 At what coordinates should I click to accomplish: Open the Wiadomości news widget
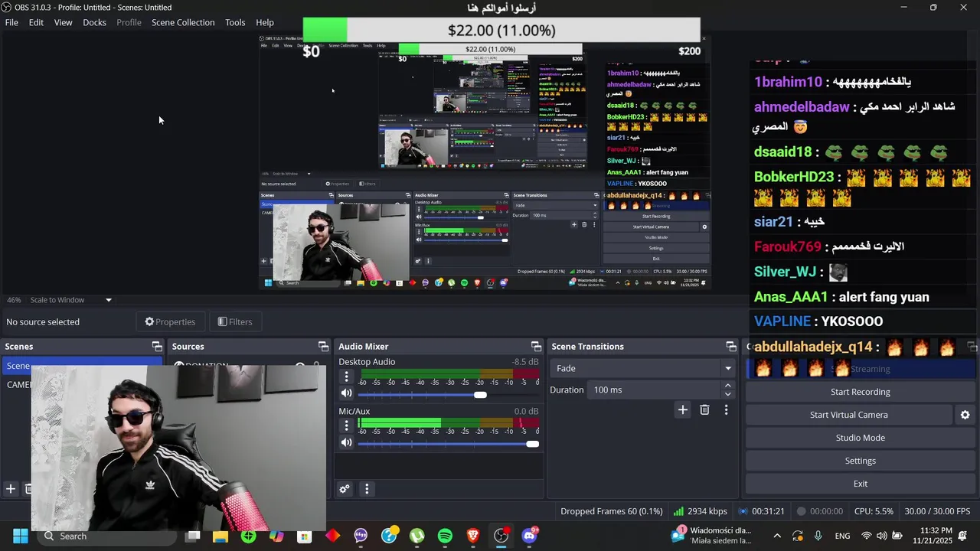tap(712, 535)
